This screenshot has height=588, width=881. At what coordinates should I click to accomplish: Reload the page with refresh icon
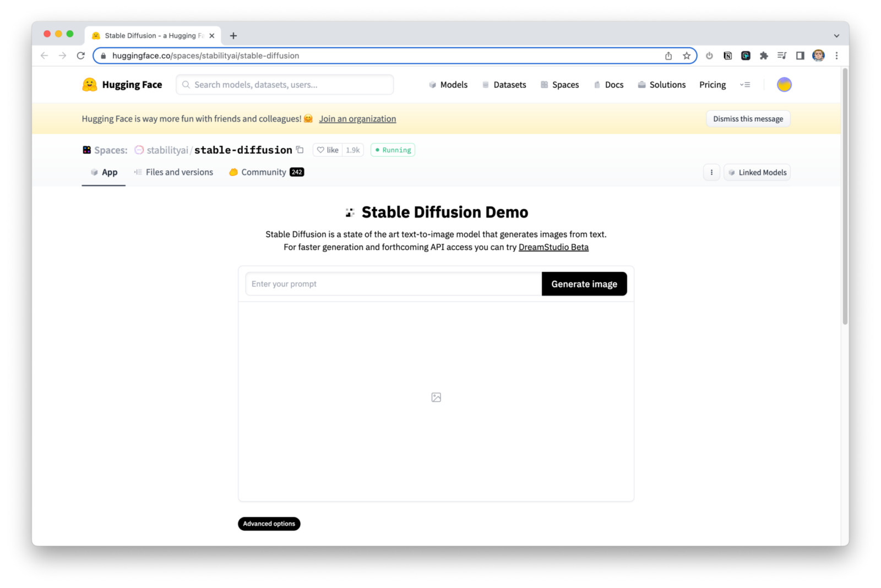81,56
